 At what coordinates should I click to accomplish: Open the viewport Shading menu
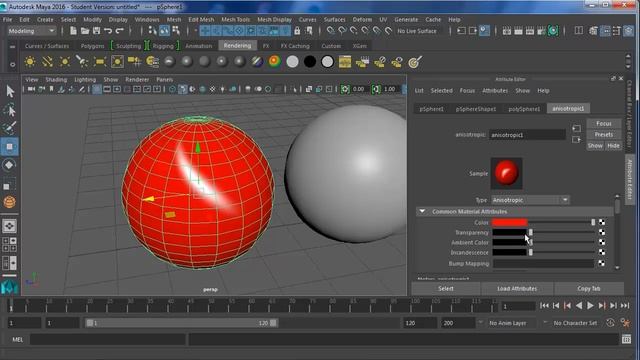click(x=56, y=80)
